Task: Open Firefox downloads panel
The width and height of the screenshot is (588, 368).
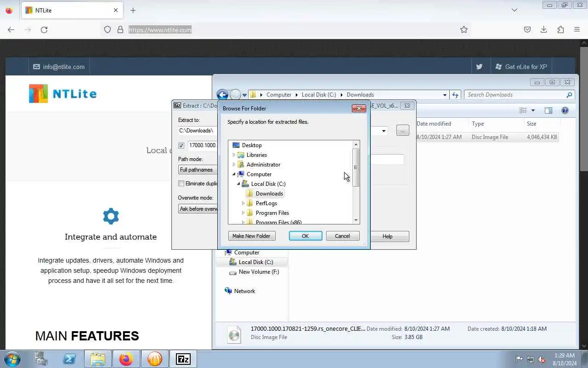Action: [x=543, y=29]
